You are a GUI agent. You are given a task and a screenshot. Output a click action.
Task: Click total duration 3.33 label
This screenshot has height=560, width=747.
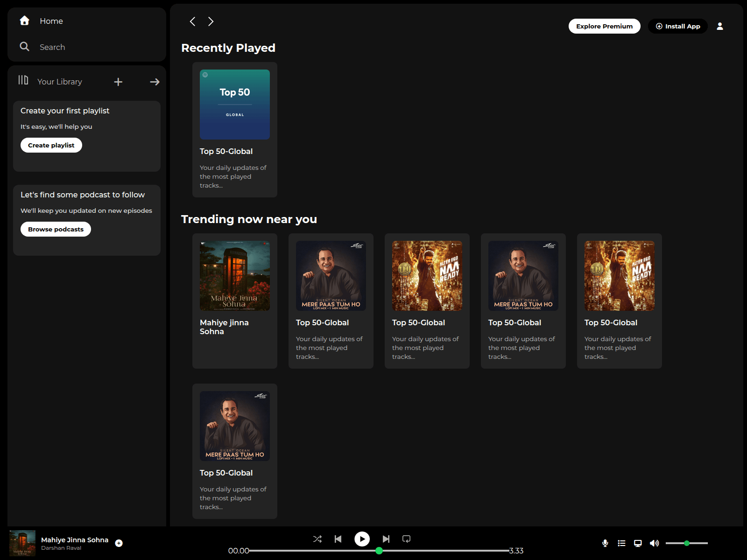coord(516,551)
